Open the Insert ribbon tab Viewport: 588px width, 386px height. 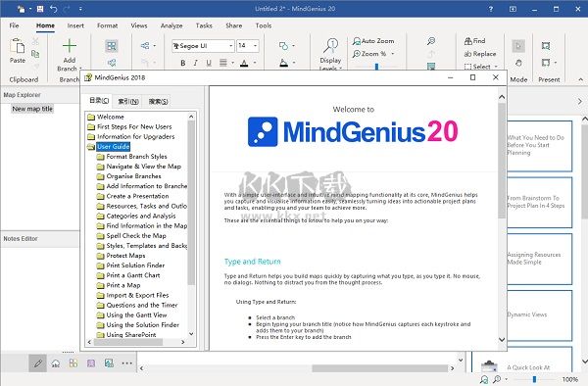(x=75, y=25)
